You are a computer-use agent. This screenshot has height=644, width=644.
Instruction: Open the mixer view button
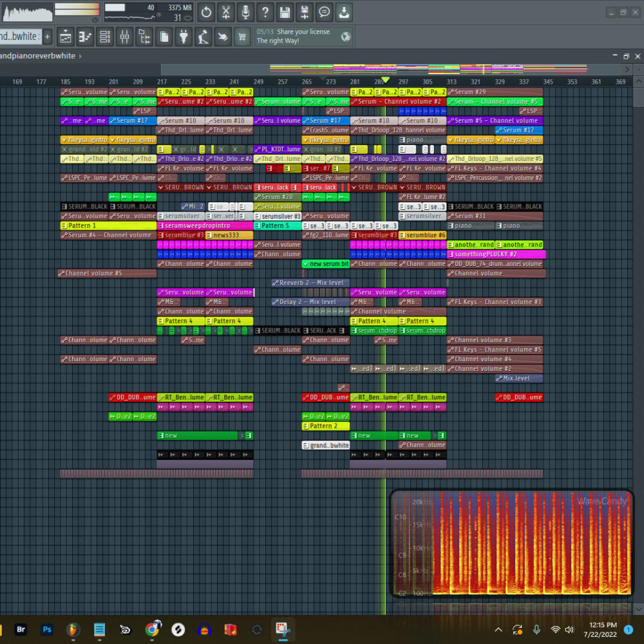point(125,37)
